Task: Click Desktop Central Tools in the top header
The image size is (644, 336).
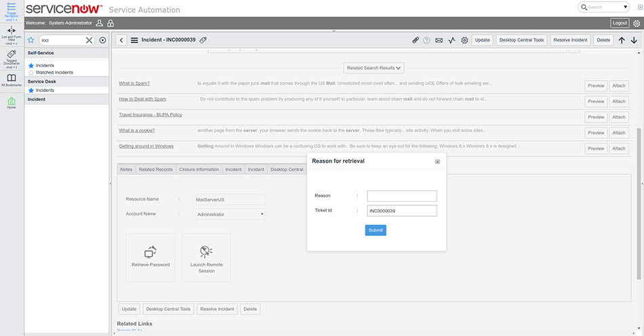Action: coord(521,40)
